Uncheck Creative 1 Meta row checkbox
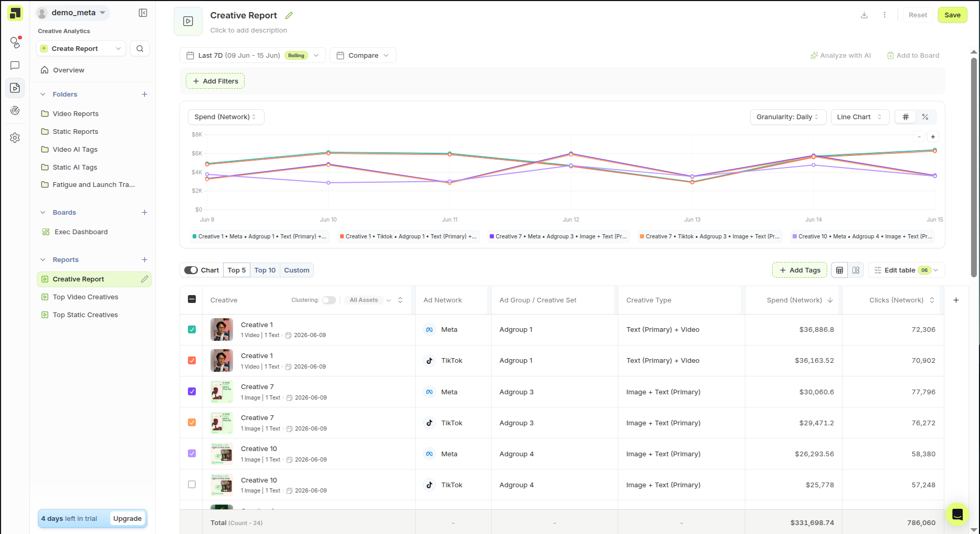Screen dimensions: 980x534 (x=192, y=329)
